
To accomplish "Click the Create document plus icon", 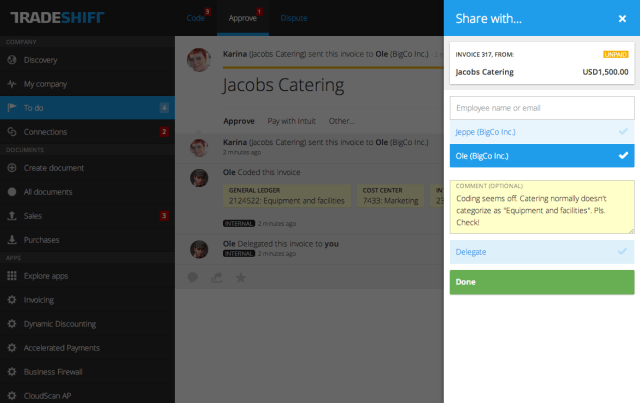I will point(12,167).
